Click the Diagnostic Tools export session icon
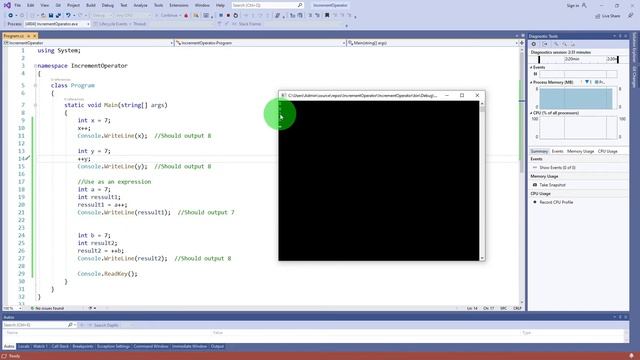 coord(545,44)
